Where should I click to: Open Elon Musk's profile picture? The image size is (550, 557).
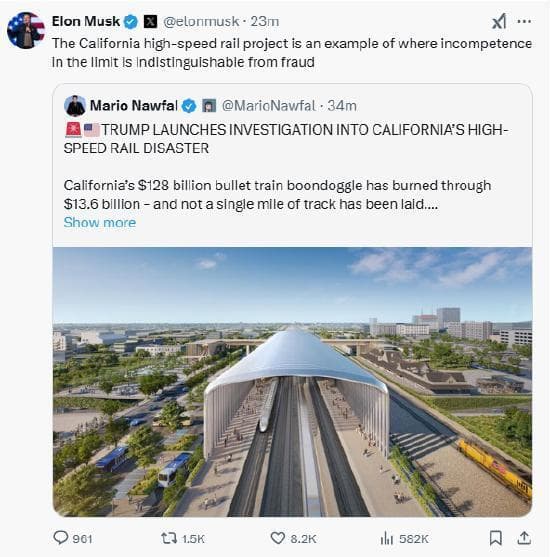26,30
